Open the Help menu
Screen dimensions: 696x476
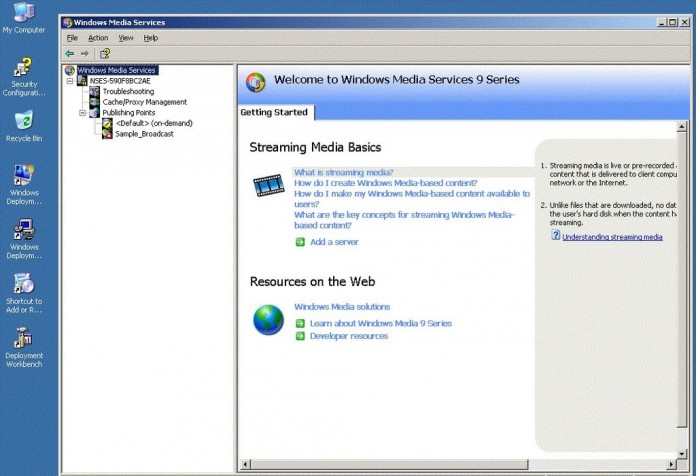(x=151, y=38)
